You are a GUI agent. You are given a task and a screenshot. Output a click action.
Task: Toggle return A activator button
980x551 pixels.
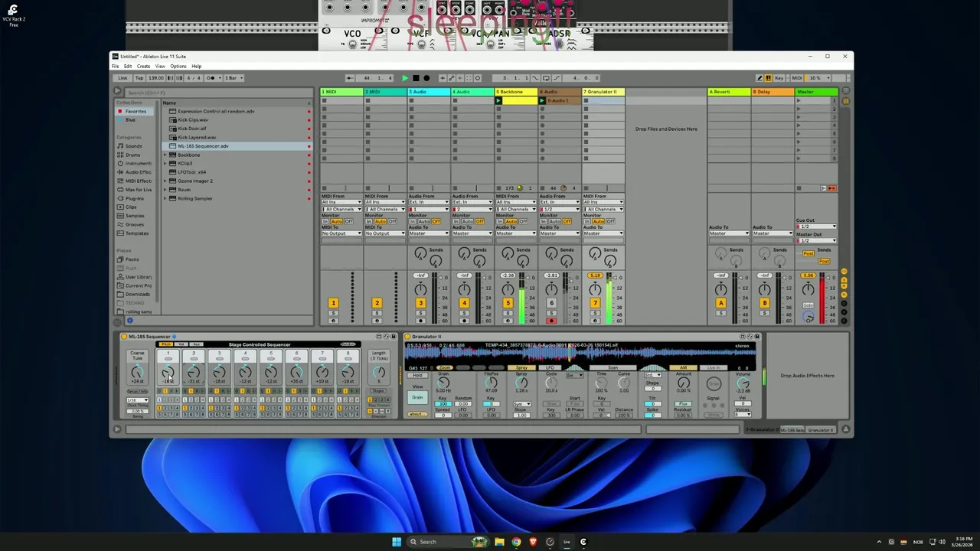click(720, 304)
